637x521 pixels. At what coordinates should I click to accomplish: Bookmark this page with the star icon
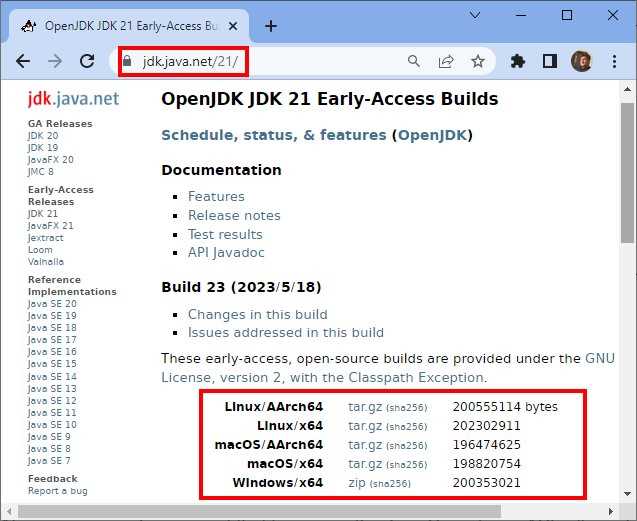click(478, 61)
